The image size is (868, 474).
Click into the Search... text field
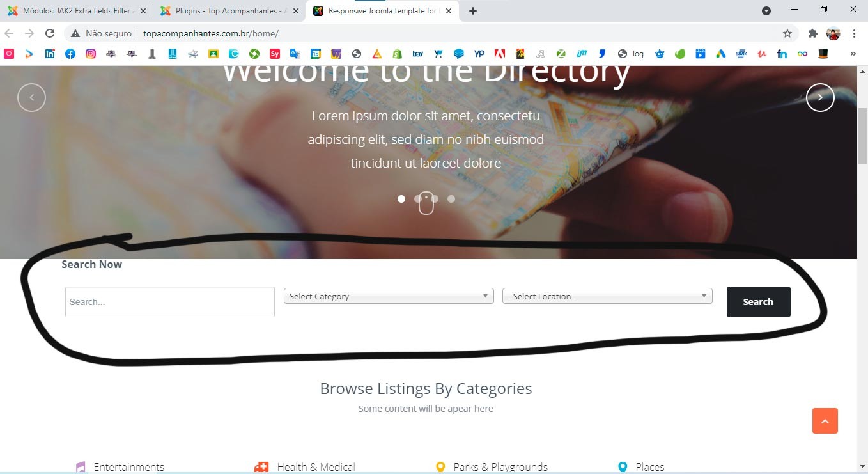pyautogui.click(x=170, y=302)
